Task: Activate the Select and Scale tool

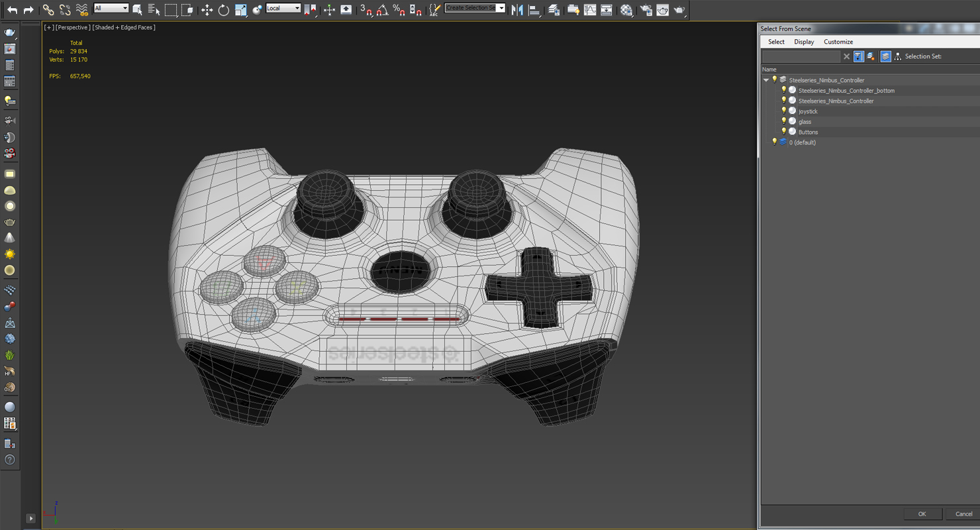Action: tap(240, 10)
